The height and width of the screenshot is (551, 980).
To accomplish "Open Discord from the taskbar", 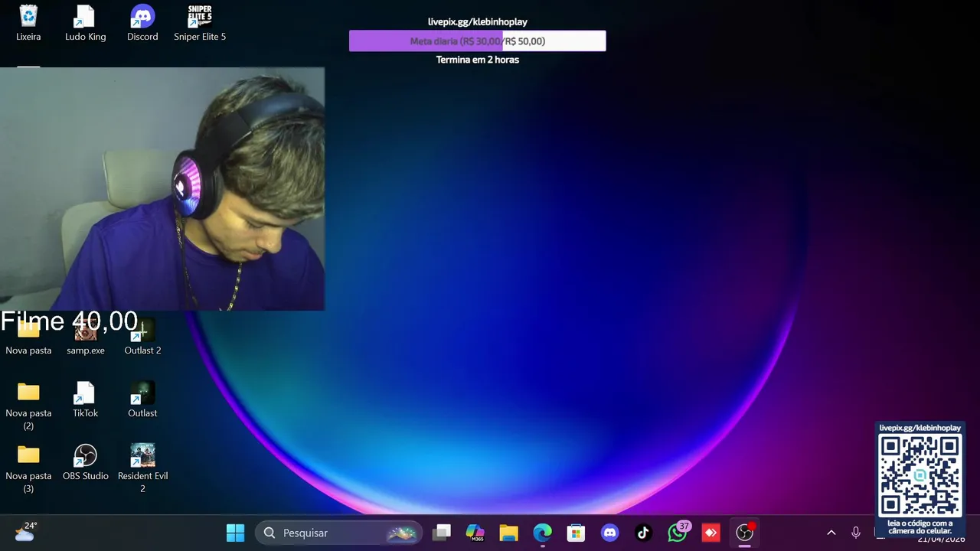I will [610, 533].
